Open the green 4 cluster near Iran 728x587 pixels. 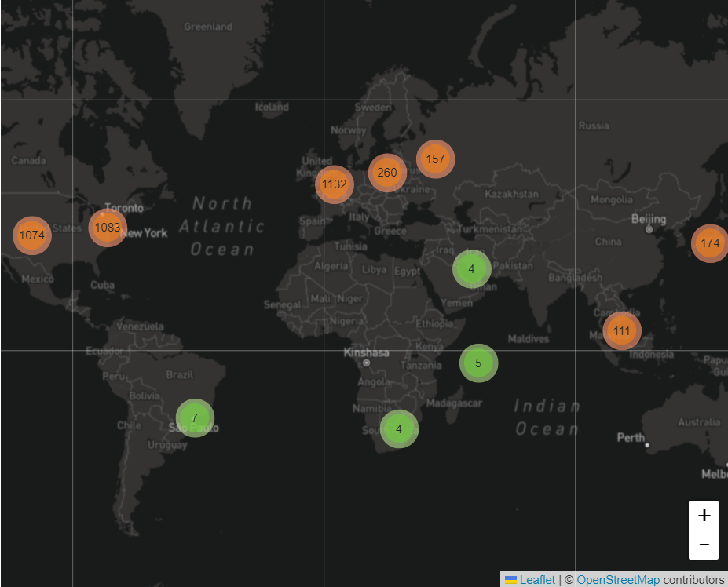pos(471,269)
